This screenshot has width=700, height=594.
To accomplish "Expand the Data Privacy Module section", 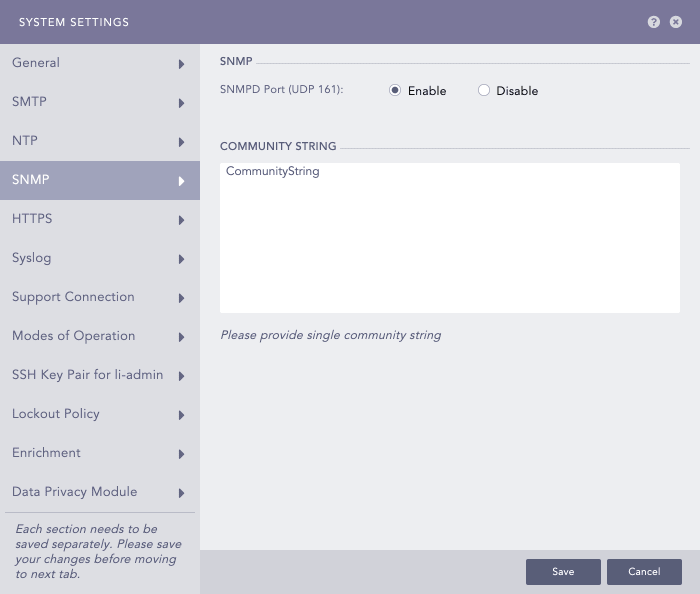I will coord(181,493).
